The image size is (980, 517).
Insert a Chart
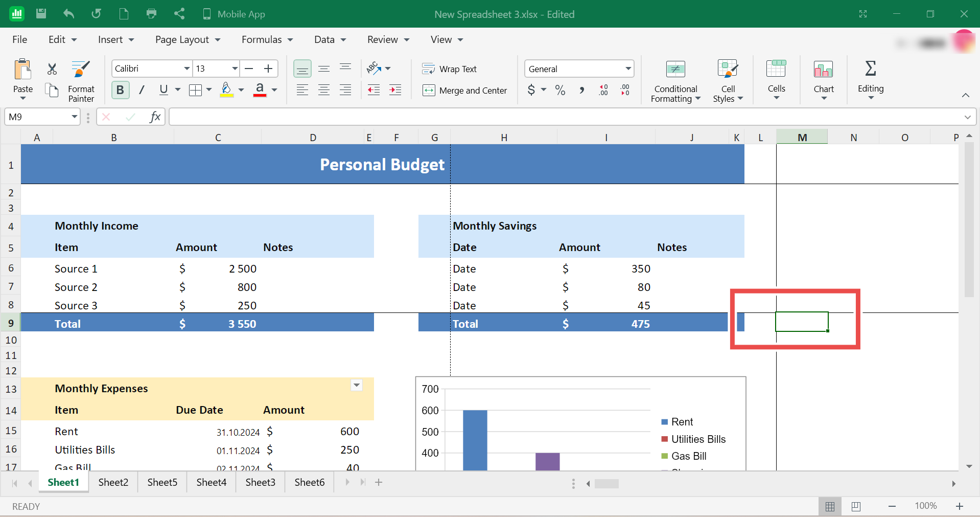coord(824,79)
